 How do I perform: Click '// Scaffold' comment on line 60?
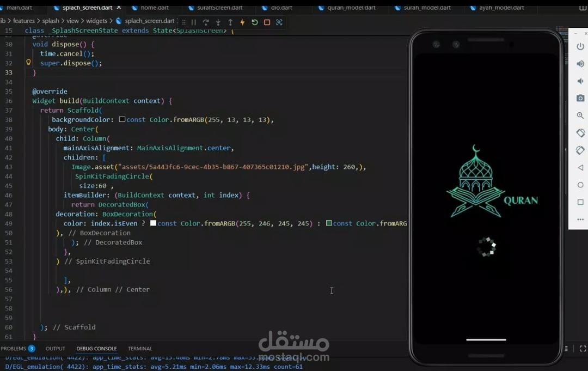pos(74,327)
